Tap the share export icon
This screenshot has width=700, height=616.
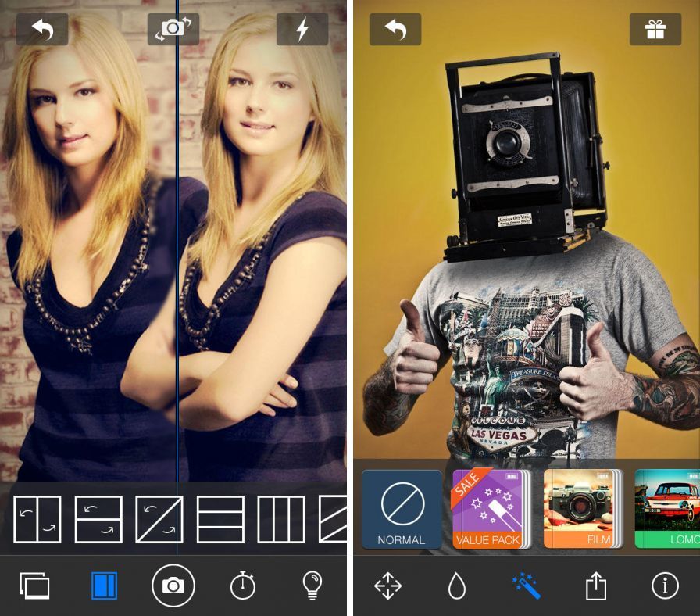[x=595, y=585]
